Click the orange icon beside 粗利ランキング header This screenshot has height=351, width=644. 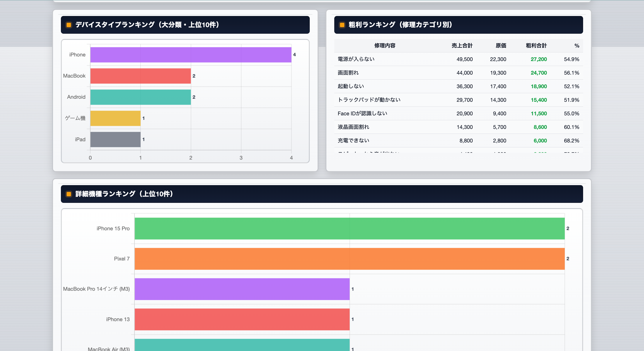coord(342,25)
